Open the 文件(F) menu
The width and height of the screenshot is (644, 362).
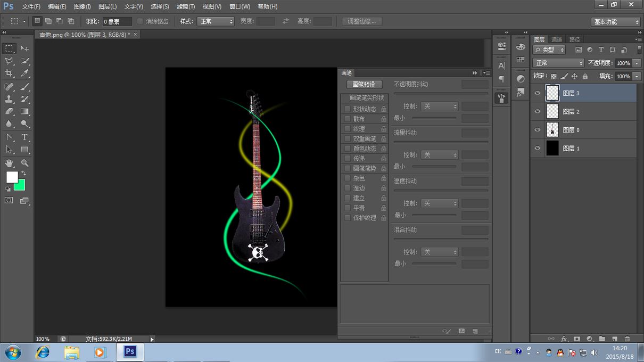tap(31, 6)
